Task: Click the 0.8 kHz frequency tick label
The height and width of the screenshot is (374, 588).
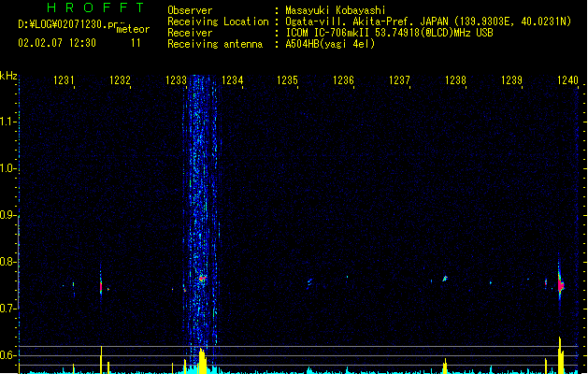Action: pyautogui.click(x=7, y=262)
